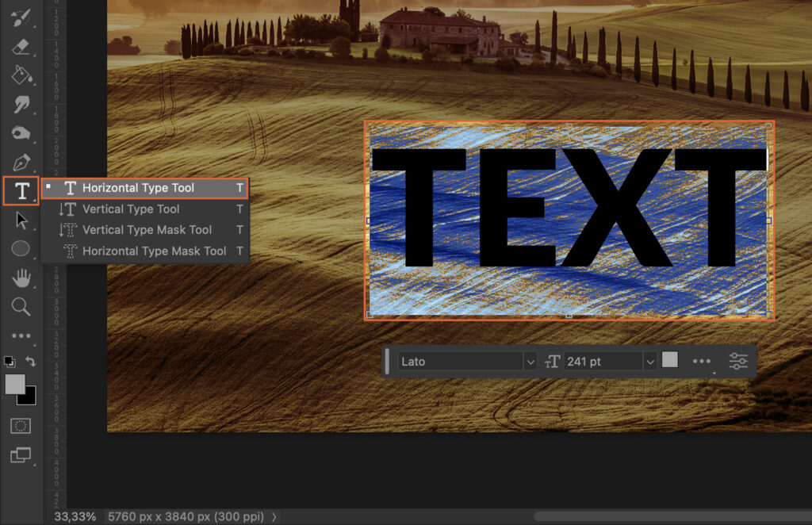The width and height of the screenshot is (812, 525).
Task: Select the View hand tool
Action: coord(20,278)
